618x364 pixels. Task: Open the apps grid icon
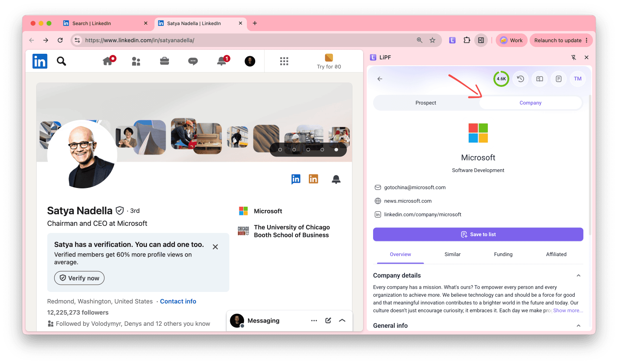[x=284, y=61]
